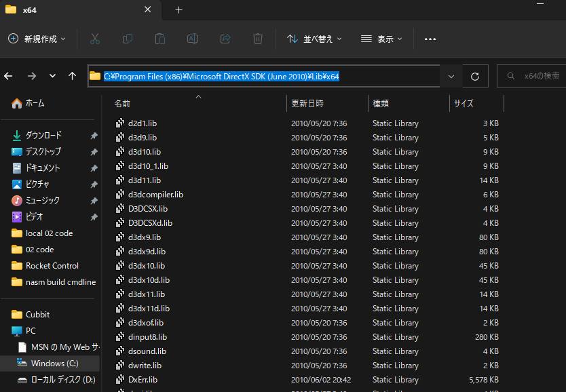Open the local 02 code folder

pyautogui.click(x=49, y=233)
